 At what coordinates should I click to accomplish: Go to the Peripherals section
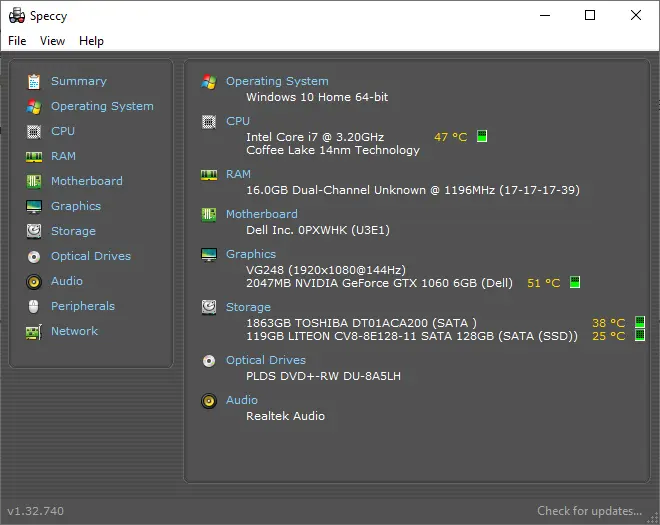click(x=83, y=306)
